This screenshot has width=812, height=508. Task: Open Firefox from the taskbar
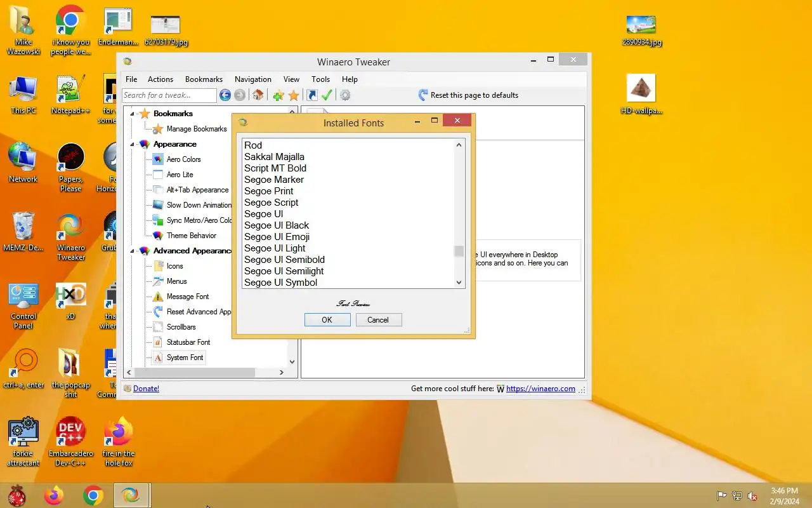(54, 495)
